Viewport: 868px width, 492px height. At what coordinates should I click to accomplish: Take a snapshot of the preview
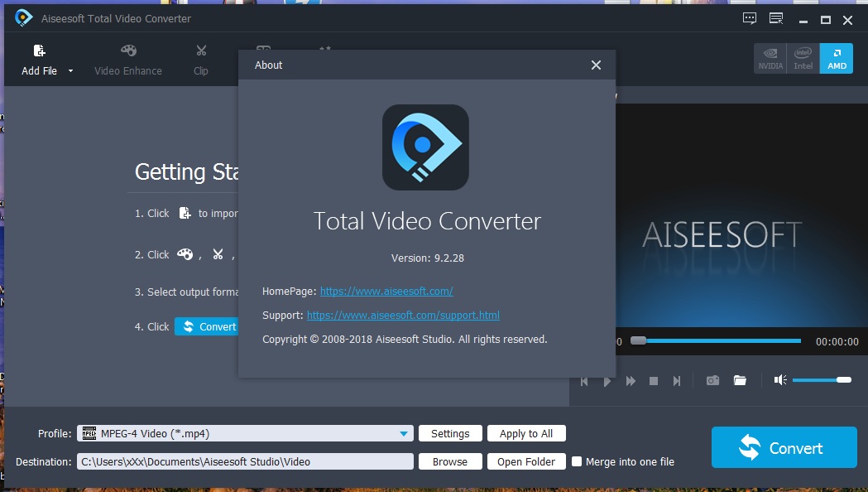click(x=712, y=380)
